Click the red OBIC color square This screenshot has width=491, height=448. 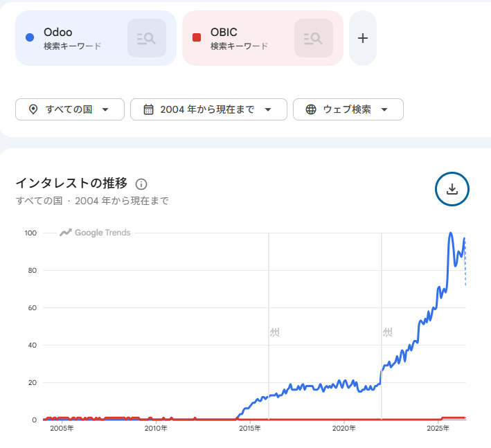(x=197, y=37)
